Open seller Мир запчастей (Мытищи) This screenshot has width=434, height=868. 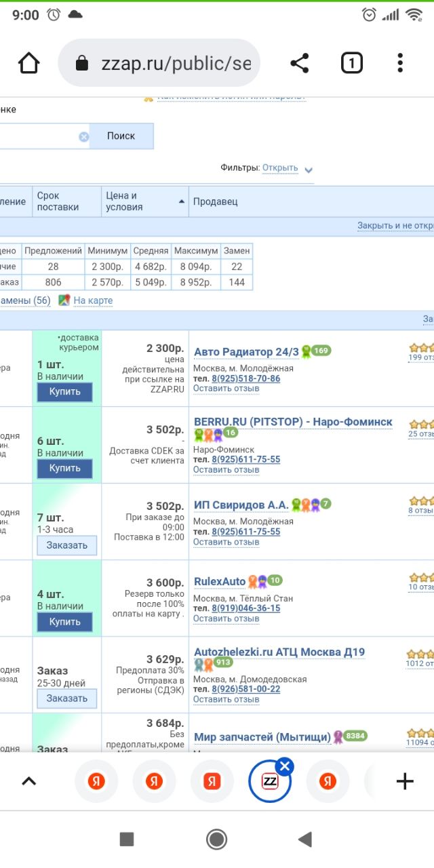[x=262, y=737]
